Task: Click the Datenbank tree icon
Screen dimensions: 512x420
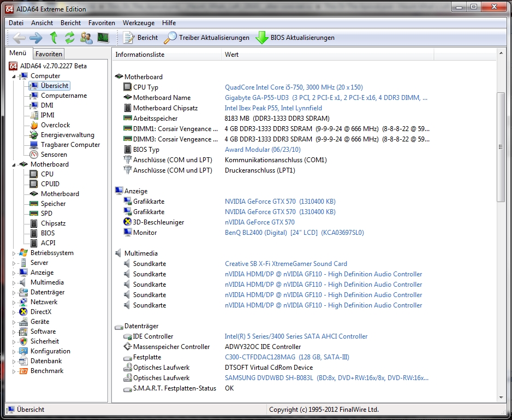Action: coord(23,361)
